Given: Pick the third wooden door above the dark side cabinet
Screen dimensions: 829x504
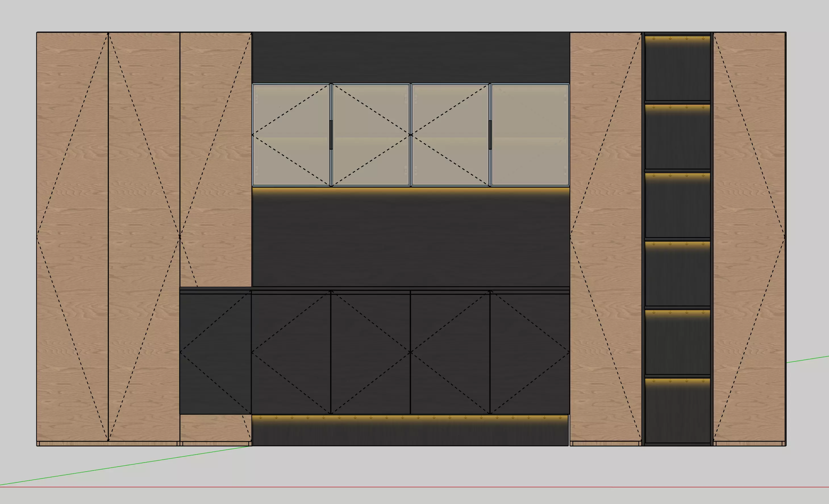Looking at the screenshot, I should (216, 160).
